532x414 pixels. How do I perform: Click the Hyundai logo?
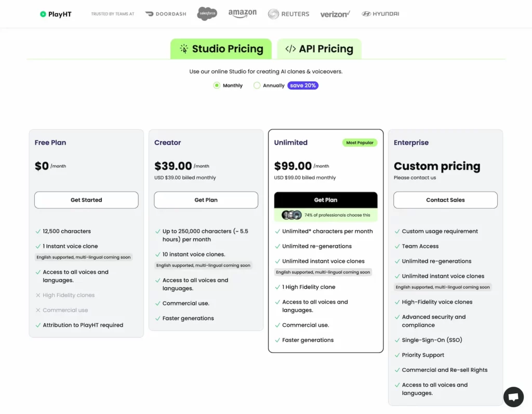click(x=380, y=14)
